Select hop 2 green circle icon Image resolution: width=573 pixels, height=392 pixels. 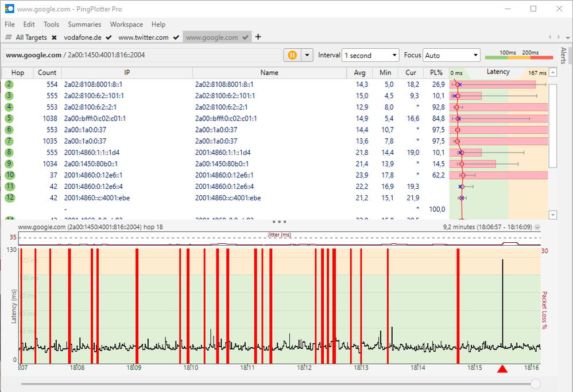[10, 84]
